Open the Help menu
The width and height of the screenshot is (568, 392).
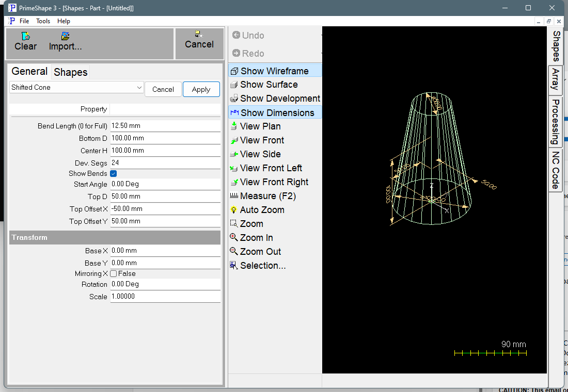pos(64,21)
